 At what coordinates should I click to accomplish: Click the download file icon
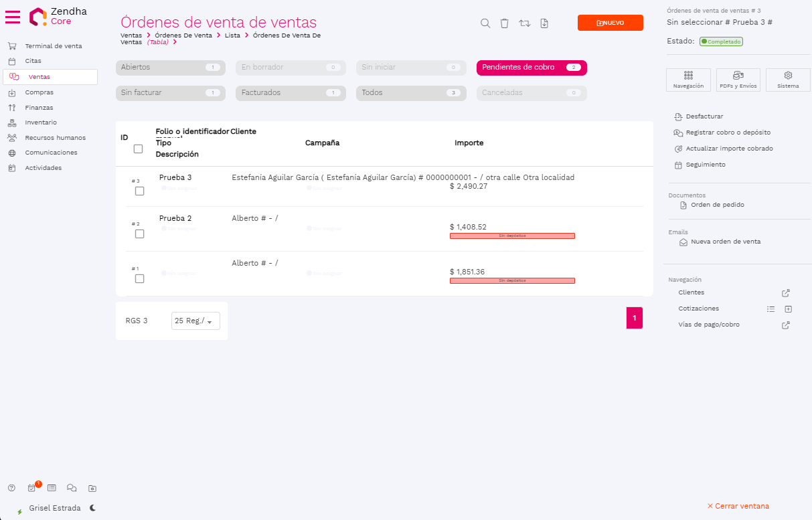coord(544,23)
